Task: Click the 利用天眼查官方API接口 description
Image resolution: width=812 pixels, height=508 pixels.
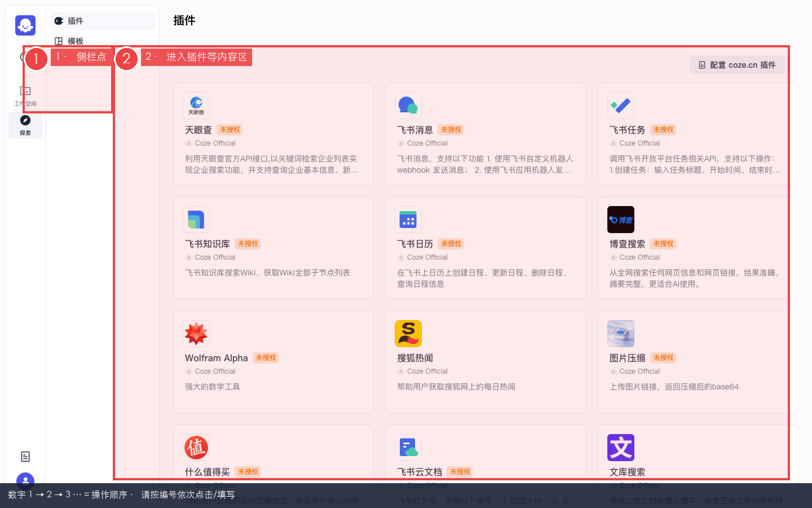Action: tap(272, 164)
